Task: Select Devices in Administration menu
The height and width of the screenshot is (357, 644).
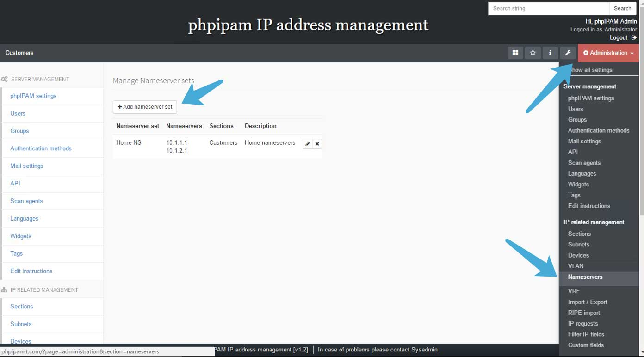Action: tap(578, 255)
